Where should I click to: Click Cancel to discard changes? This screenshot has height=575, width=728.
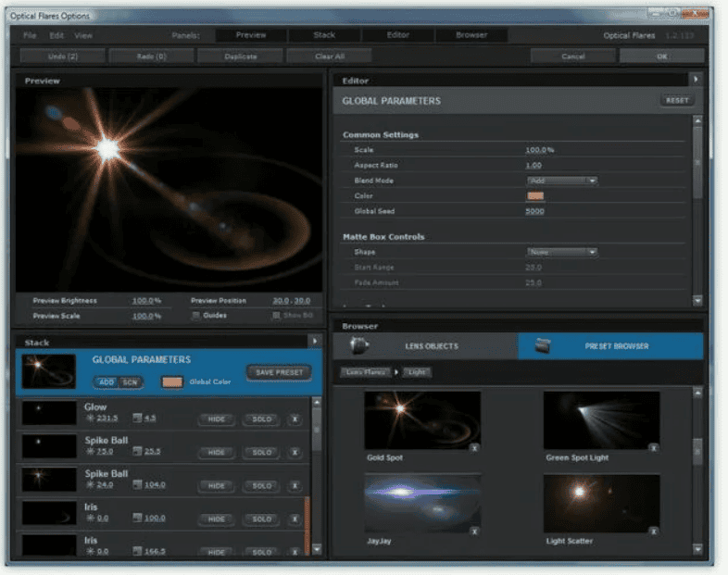(x=573, y=56)
